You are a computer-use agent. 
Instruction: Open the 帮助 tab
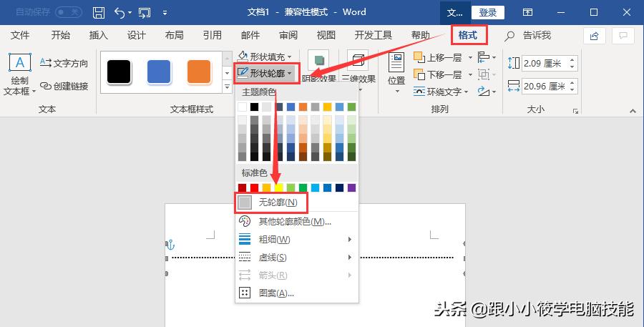421,35
